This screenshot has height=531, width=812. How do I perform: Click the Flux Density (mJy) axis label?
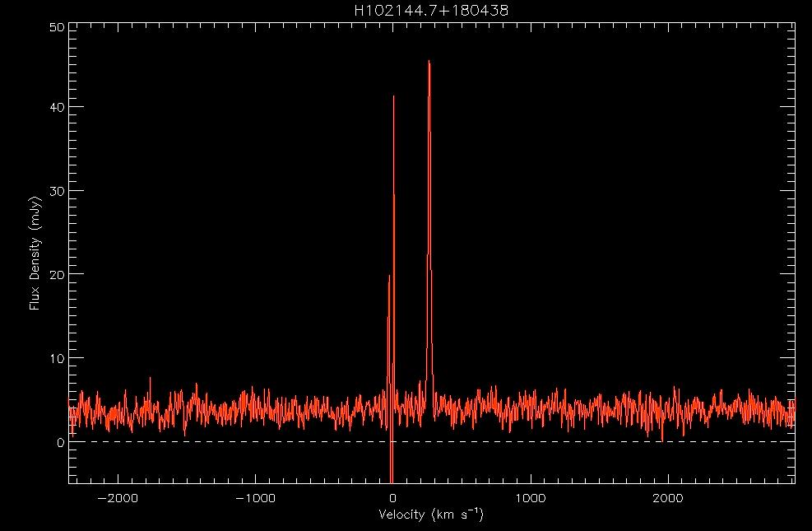[35, 254]
